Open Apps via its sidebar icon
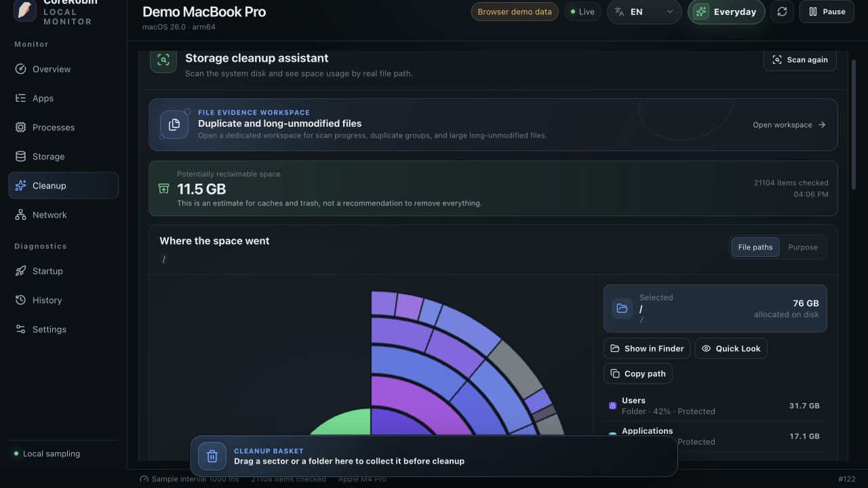This screenshot has height=488, width=868. 20,98
